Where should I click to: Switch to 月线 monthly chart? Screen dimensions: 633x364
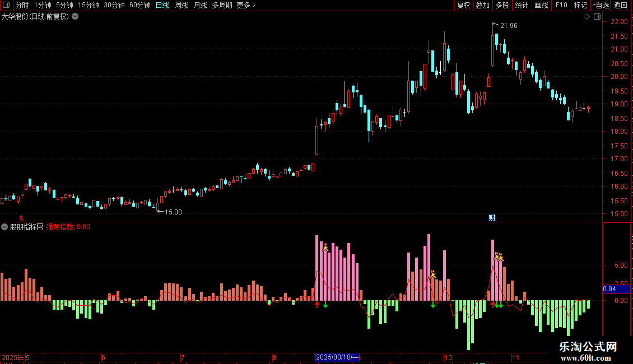click(x=200, y=5)
